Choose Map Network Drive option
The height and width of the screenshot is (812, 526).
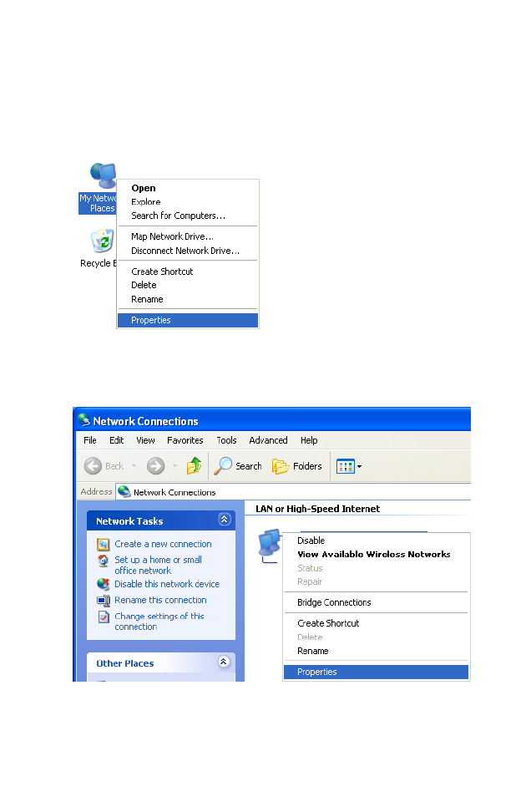pos(172,236)
